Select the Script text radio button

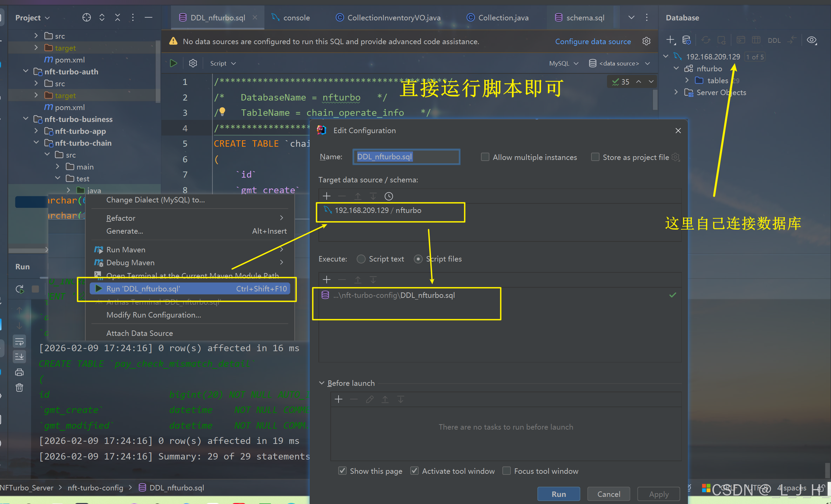361,259
